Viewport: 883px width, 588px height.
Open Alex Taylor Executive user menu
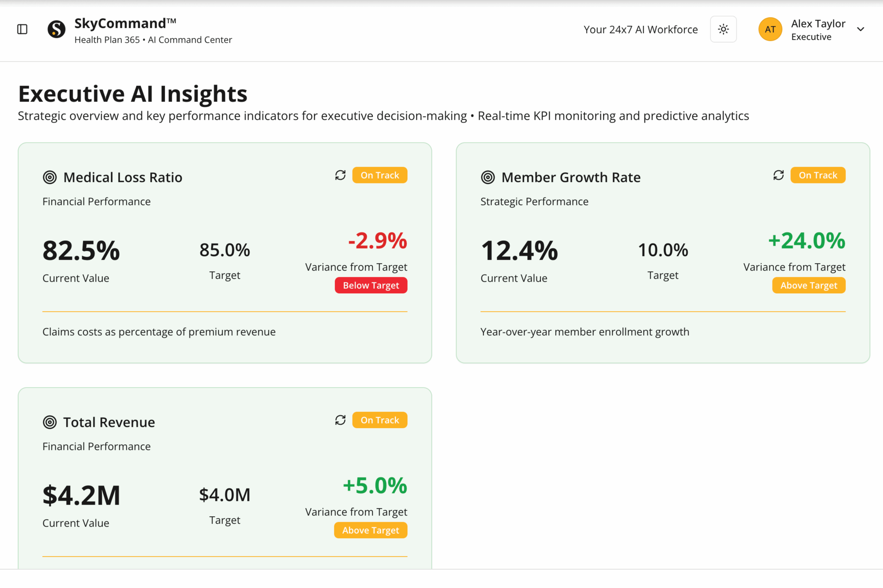click(x=818, y=29)
